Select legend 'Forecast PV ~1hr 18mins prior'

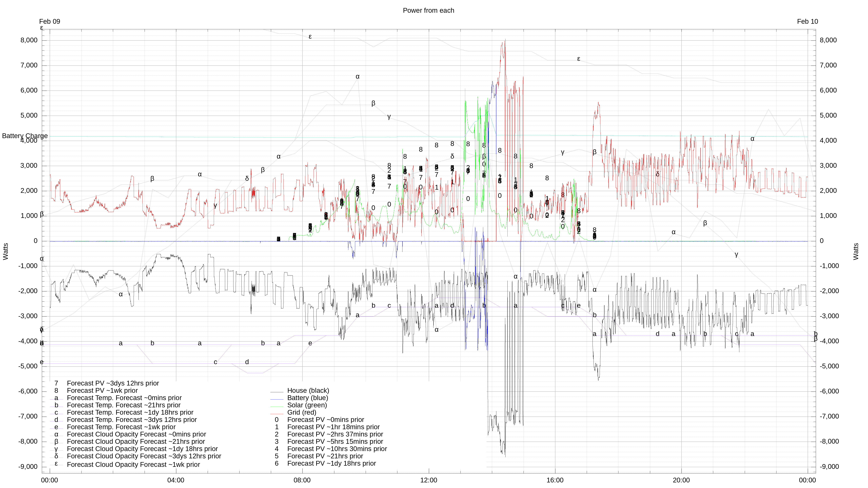tap(333, 427)
